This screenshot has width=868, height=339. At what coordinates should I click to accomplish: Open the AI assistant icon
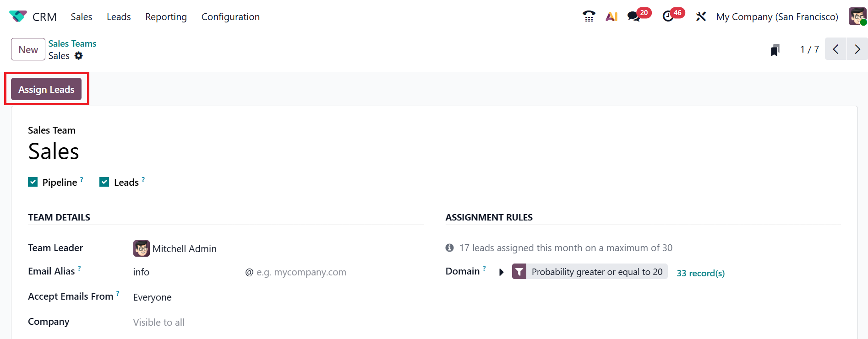coord(611,16)
